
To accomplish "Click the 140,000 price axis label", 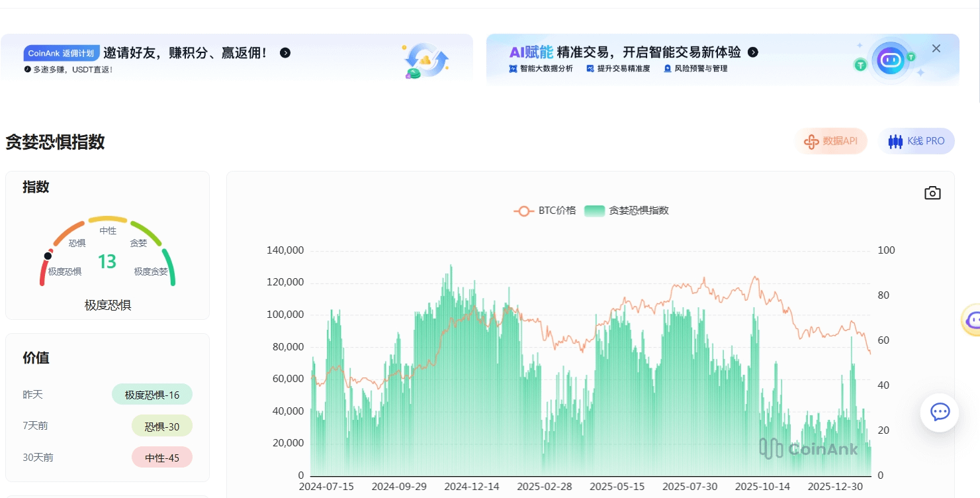I will coord(285,251).
